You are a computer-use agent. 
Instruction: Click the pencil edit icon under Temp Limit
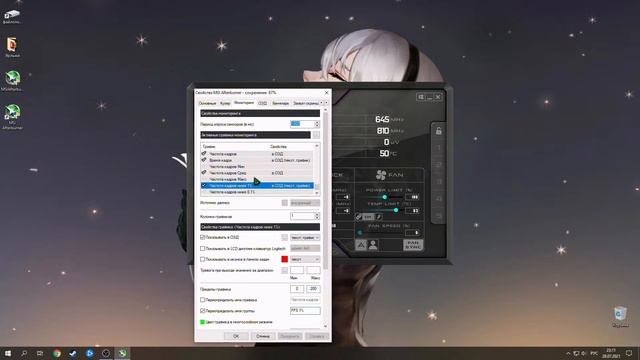378,217
